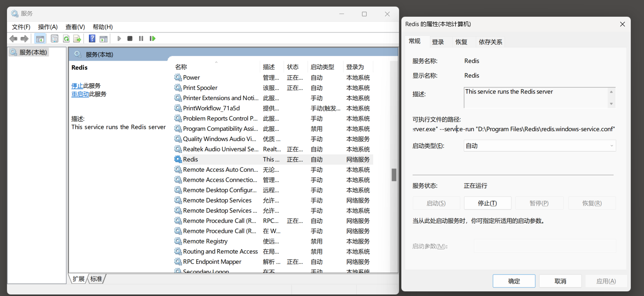Sort by the 登录为 column header
644x296 pixels.
358,67
